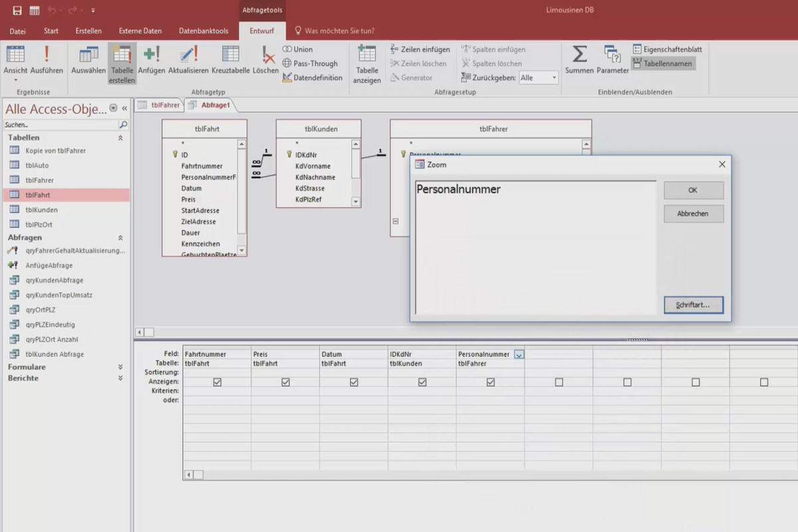Click the Zoom dialog text area
The width and height of the screenshot is (798, 532).
[x=535, y=247]
